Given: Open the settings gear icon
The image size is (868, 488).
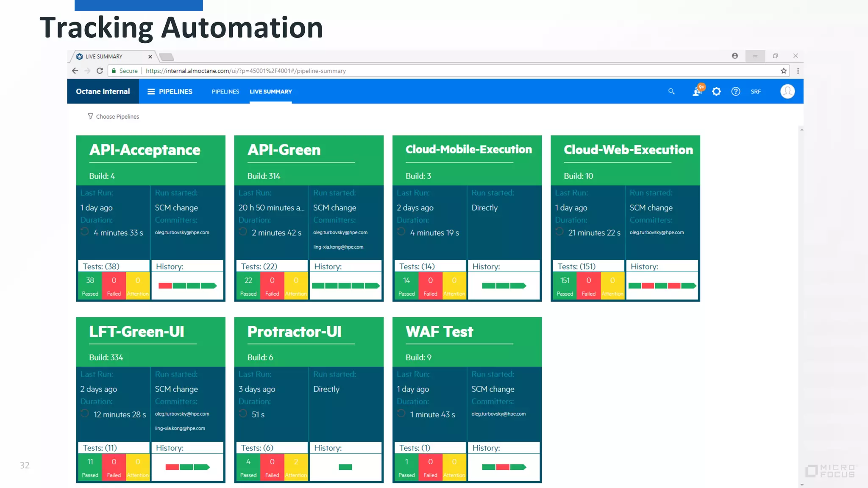Looking at the screenshot, I should coord(716,91).
